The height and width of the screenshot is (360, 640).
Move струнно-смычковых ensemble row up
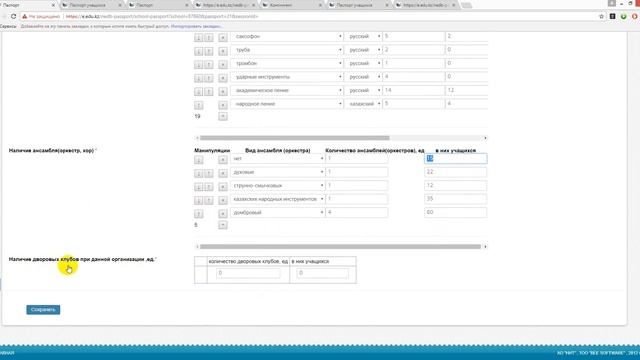point(209,187)
